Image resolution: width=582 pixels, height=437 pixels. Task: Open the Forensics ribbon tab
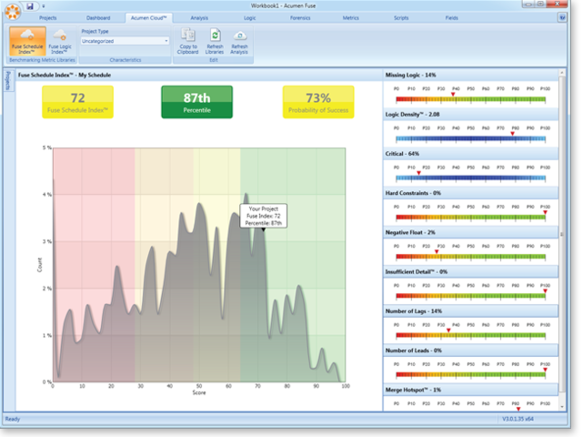pyautogui.click(x=300, y=18)
